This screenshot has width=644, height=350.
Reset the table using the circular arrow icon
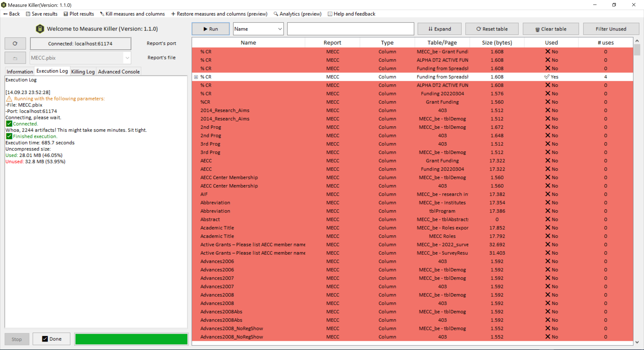(492, 29)
